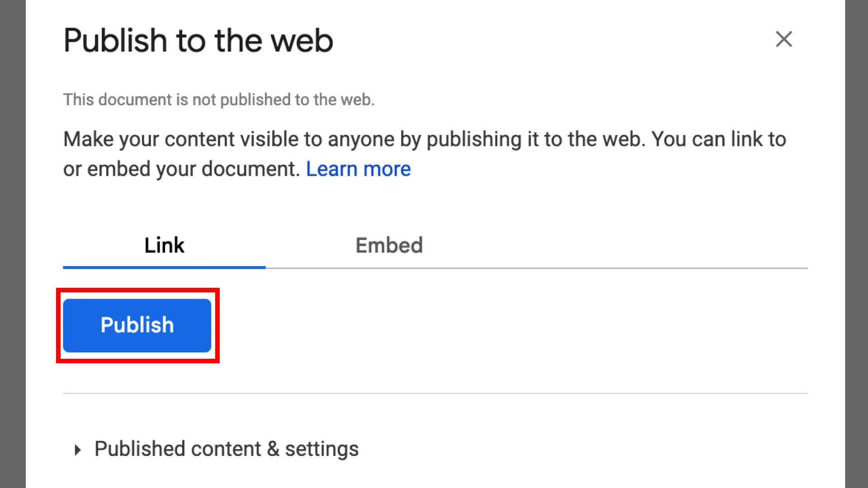This screenshot has width=868, height=488.
Task: Follow Learn more about publishing documents
Action: coord(358,169)
